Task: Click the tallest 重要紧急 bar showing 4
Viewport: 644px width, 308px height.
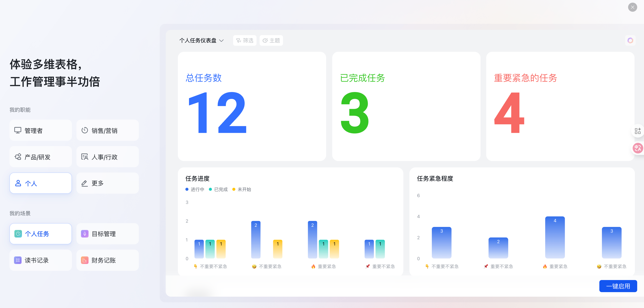Action: [555, 237]
